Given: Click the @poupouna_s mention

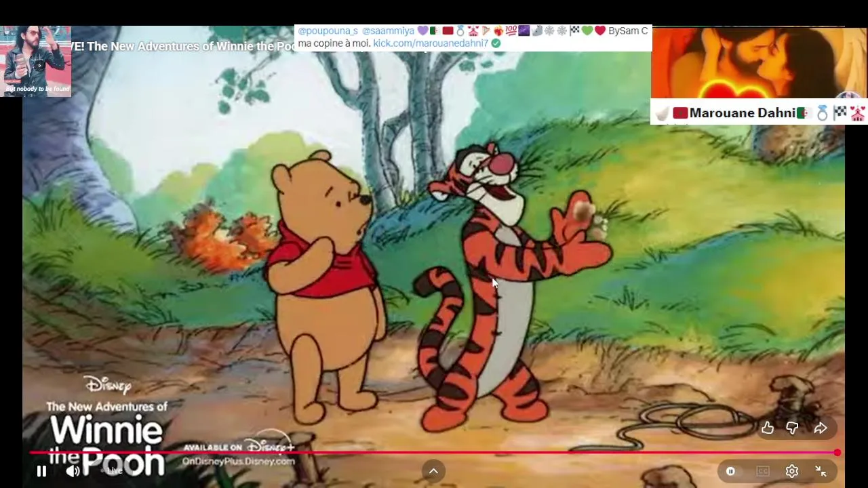Looking at the screenshot, I should pos(328,30).
